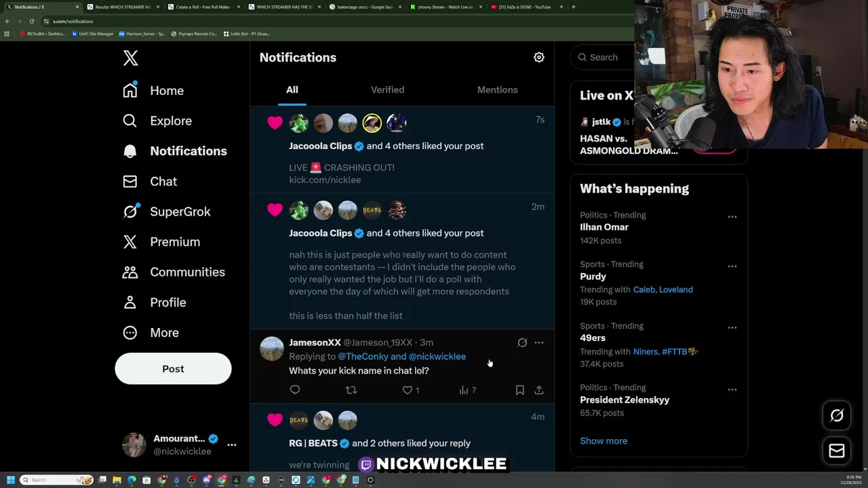The image size is (868, 488).
Task: Open the @TheConky mention link
Action: click(363, 357)
